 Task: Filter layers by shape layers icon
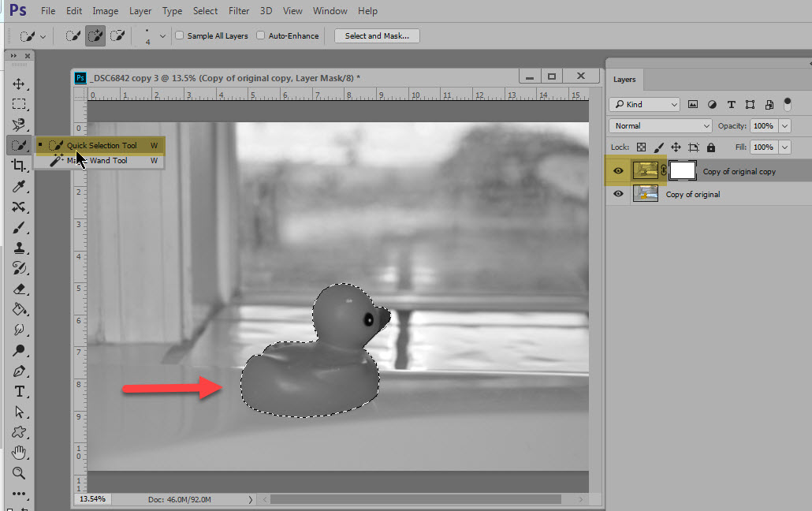tap(750, 104)
